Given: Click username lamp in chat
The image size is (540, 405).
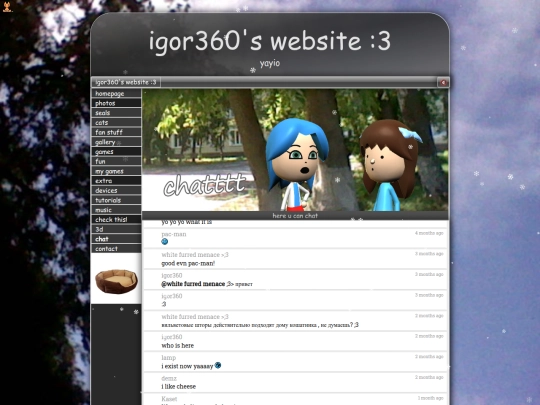Looking at the screenshot, I should tap(168, 357).
